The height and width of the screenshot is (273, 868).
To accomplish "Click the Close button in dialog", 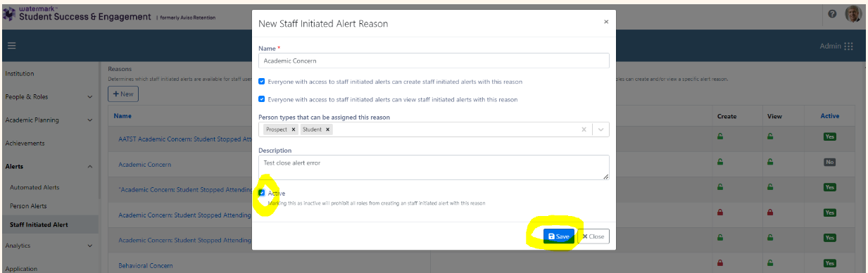I will [x=593, y=236].
